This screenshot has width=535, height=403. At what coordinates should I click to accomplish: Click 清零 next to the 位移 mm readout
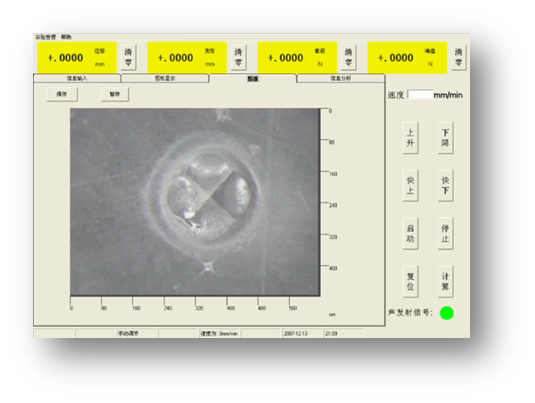(128, 57)
